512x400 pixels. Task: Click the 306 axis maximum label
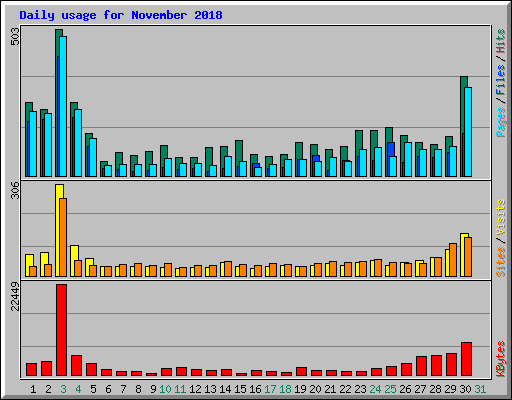click(x=15, y=190)
